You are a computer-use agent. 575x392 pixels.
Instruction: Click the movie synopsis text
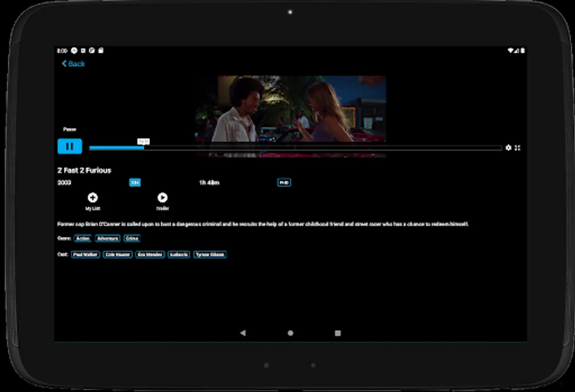point(263,224)
